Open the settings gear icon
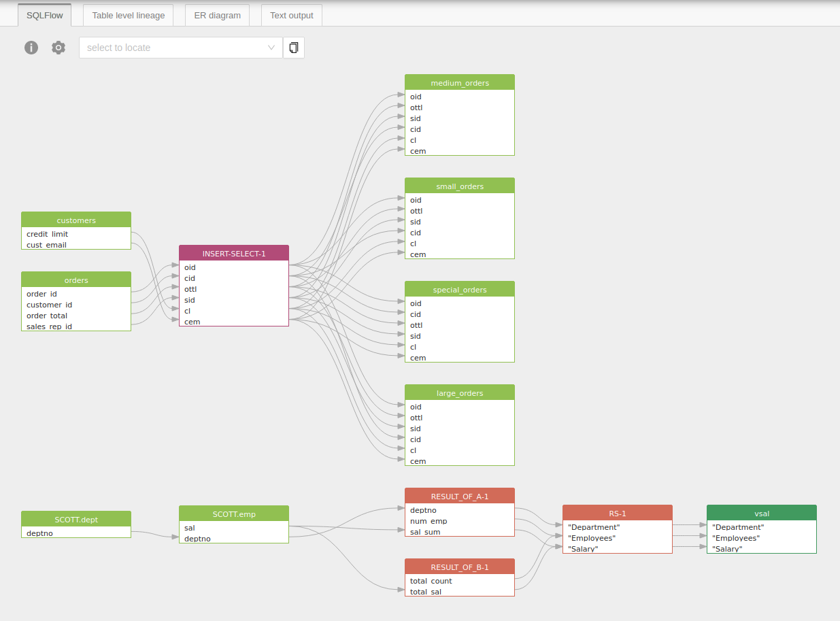This screenshot has width=840, height=621. pyautogui.click(x=58, y=48)
